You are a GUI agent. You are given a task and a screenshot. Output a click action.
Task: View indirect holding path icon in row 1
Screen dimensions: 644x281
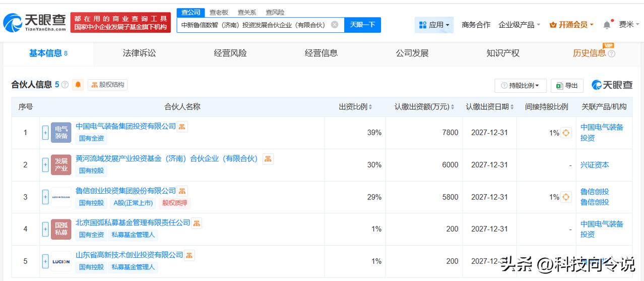pyautogui.click(x=566, y=133)
